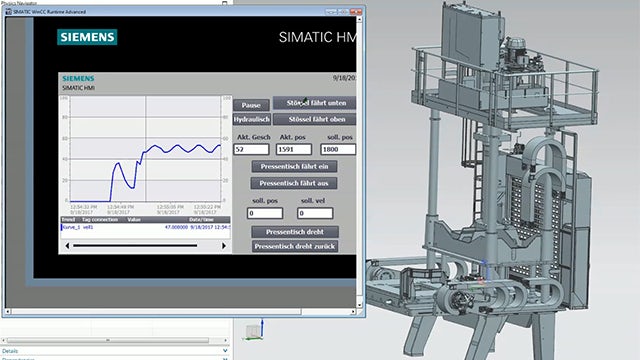Viewport: 640px width, 360px height.
Task: Click the vertical scrollbar down arrow
Action: tap(360, 305)
